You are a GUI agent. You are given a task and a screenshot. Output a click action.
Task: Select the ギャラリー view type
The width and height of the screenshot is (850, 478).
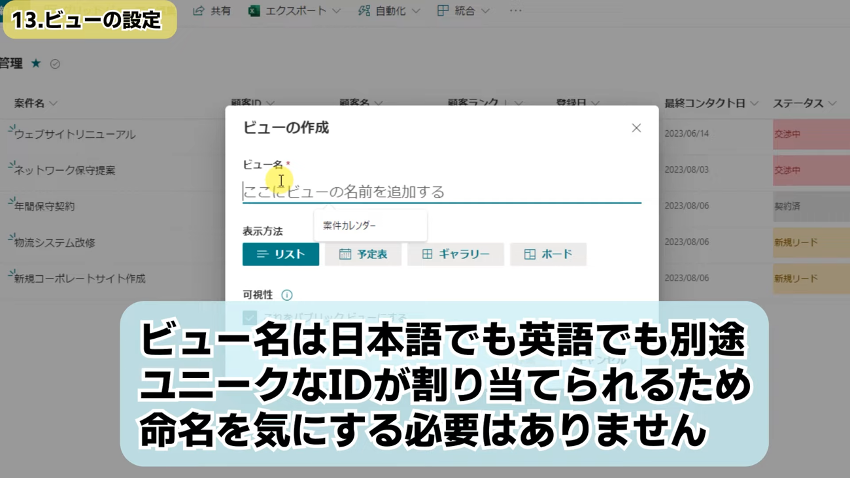click(x=455, y=254)
